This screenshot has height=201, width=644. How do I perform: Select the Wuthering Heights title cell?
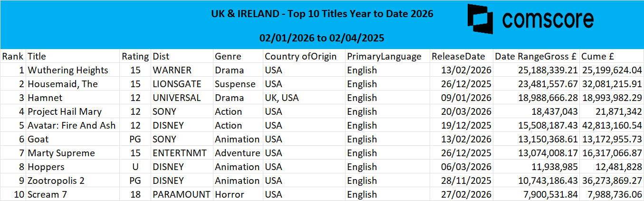pos(68,70)
